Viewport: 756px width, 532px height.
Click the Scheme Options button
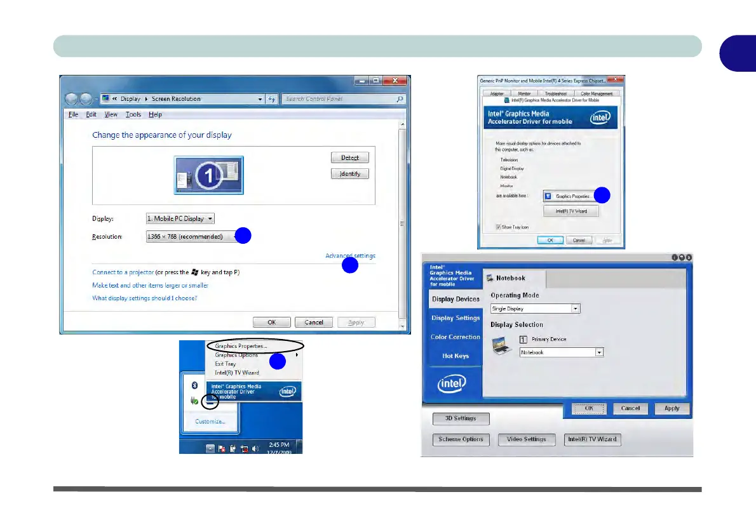pyautogui.click(x=461, y=439)
